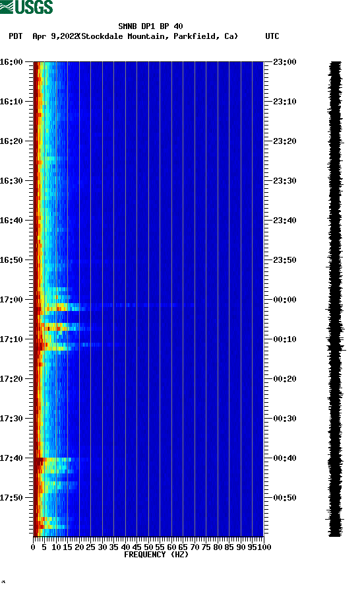Click the '17:00' PDT time label

(11, 300)
